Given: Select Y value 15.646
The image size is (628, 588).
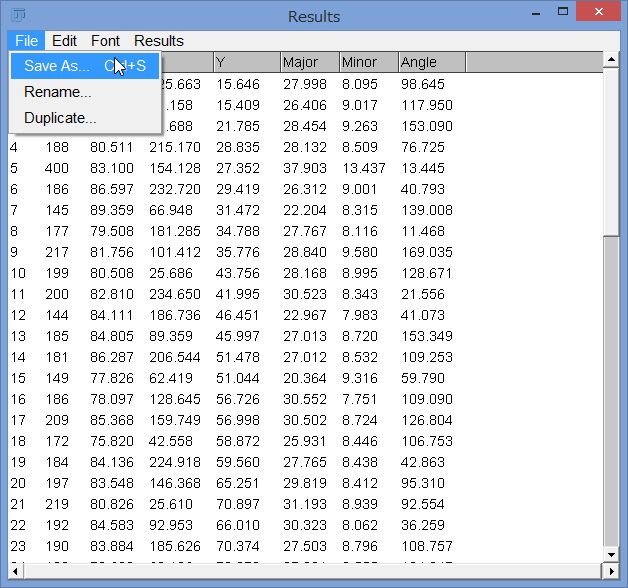Looking at the screenshot, I should 238,85.
